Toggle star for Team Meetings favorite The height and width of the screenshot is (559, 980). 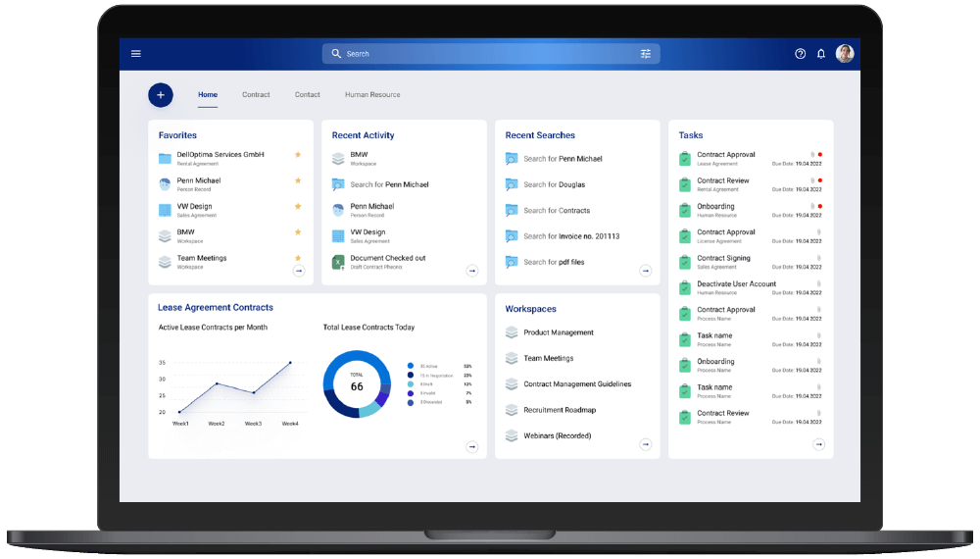298,258
